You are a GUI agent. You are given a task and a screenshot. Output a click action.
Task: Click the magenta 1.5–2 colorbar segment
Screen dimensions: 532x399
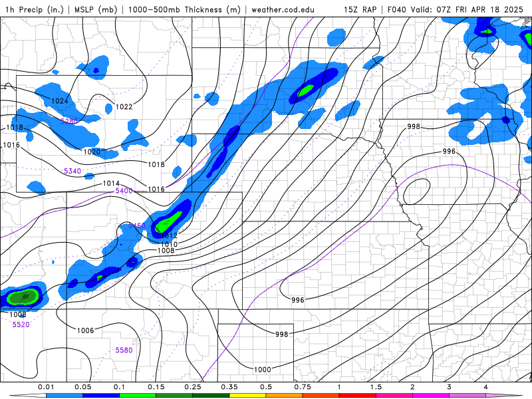point(394,396)
